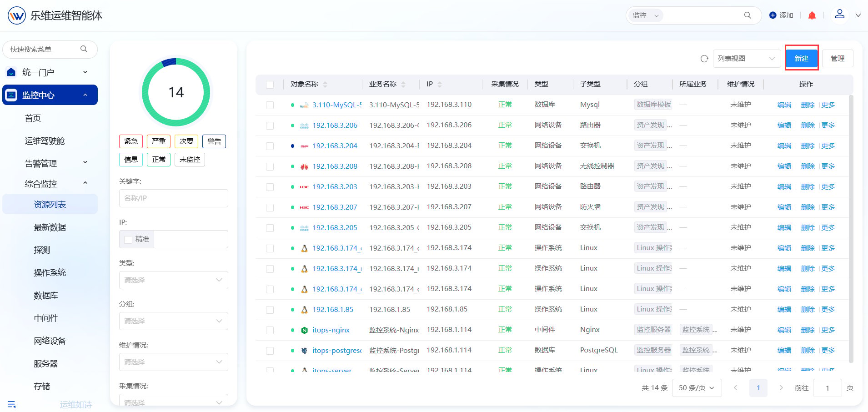
Task: Click the 关键字 名称/IP input field
Action: pos(174,198)
